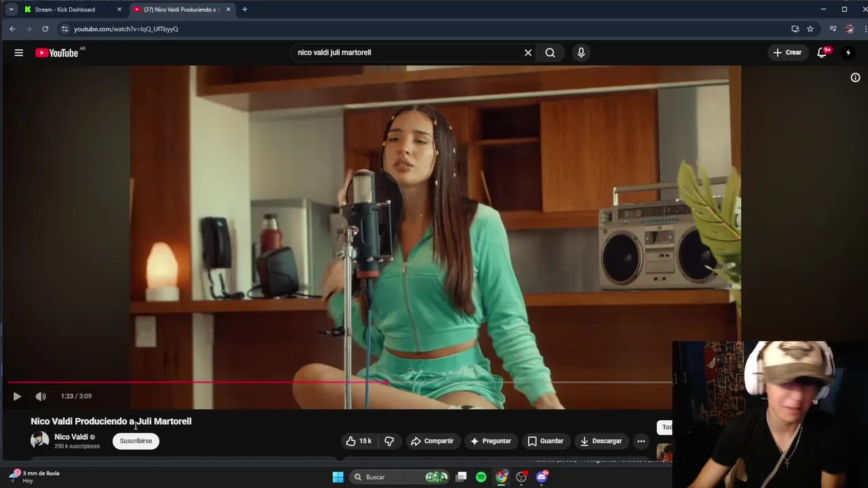This screenshot has height=488, width=868.
Task: Share the video via Compartir
Action: coord(432,441)
